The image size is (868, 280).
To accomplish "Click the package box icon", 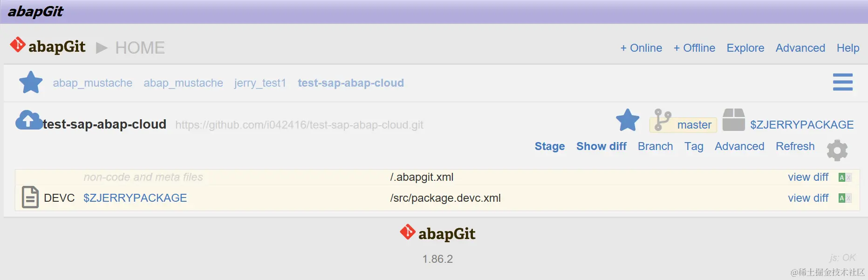I will coord(733,120).
